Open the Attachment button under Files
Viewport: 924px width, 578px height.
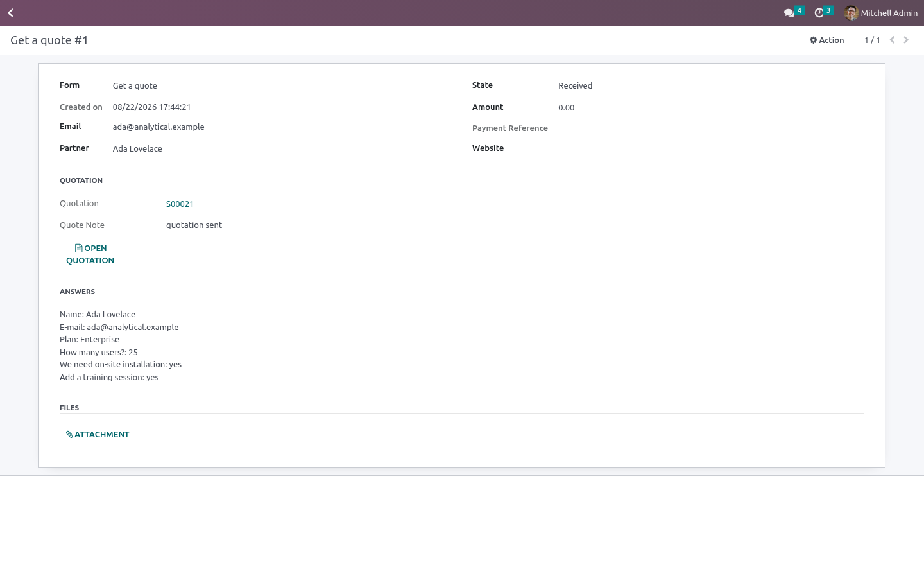tap(98, 435)
